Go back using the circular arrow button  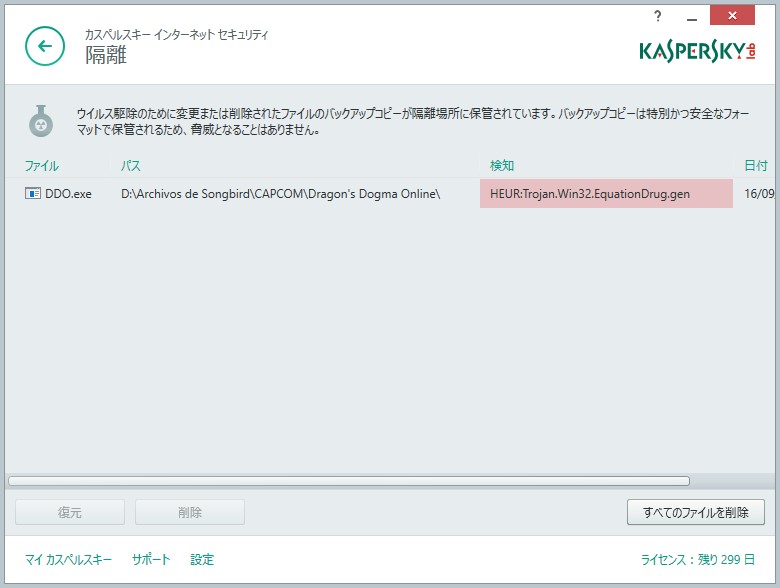tap(45, 46)
